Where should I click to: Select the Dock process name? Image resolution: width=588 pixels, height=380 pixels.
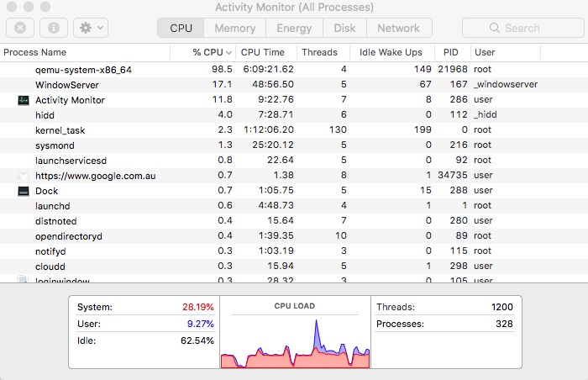46,191
